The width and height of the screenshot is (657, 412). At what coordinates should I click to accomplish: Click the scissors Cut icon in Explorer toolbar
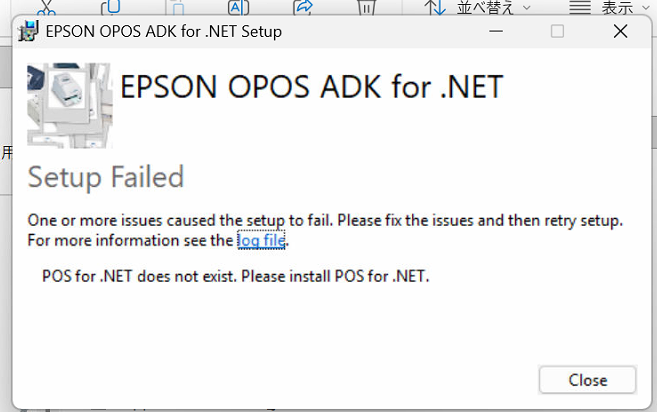46,6
